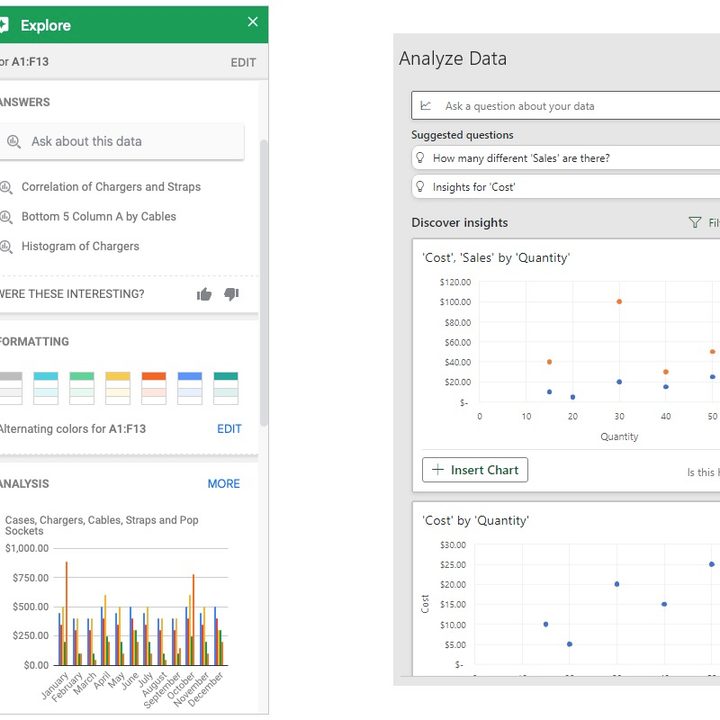This screenshot has height=720, width=720.
Task: Apply the cyan alternating colors theme
Action: click(46, 388)
